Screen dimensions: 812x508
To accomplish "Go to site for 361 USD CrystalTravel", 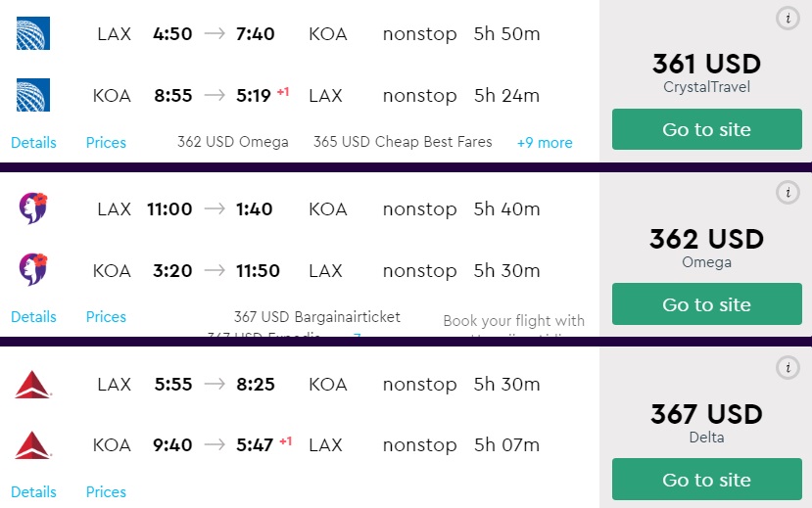I will coord(706,129).
